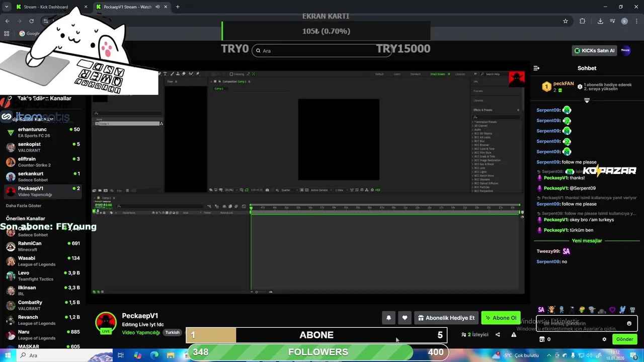Click the Abonelik Hediye Et button
This screenshot has height=362, width=644.
pyautogui.click(x=446, y=318)
